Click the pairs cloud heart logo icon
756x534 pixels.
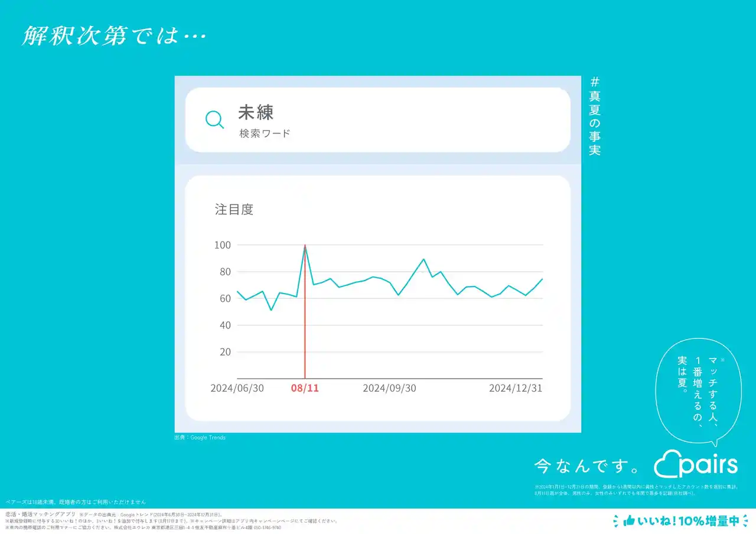[668, 464]
